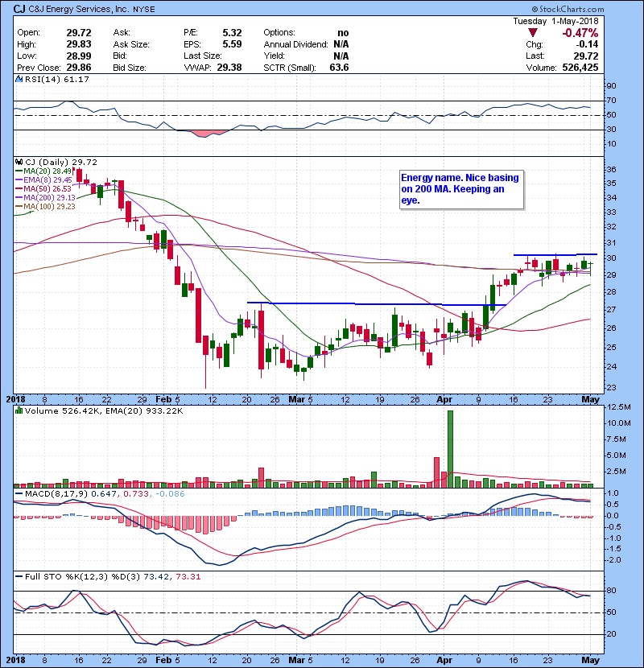Click the blue resistance line near 27
This screenshot has width=644, height=668.
tap(377, 303)
